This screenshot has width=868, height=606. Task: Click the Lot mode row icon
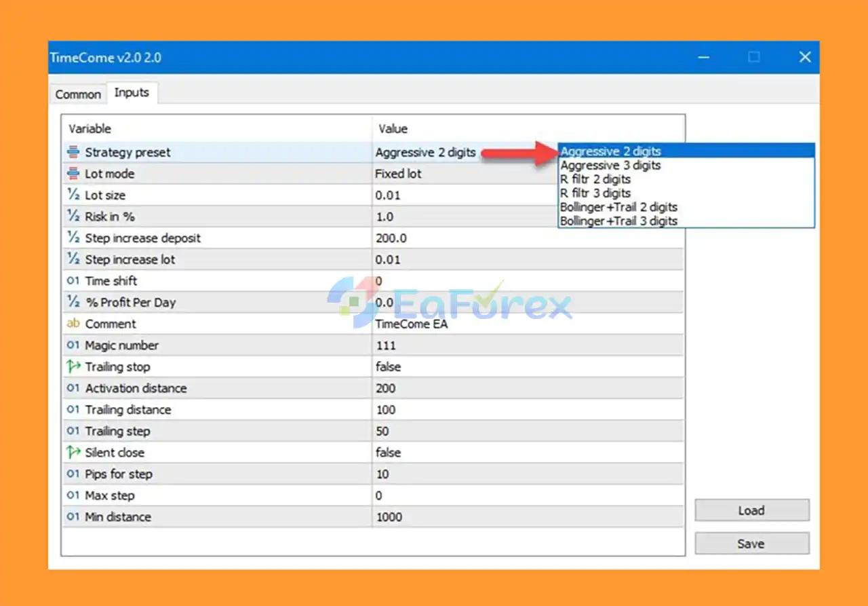click(73, 174)
